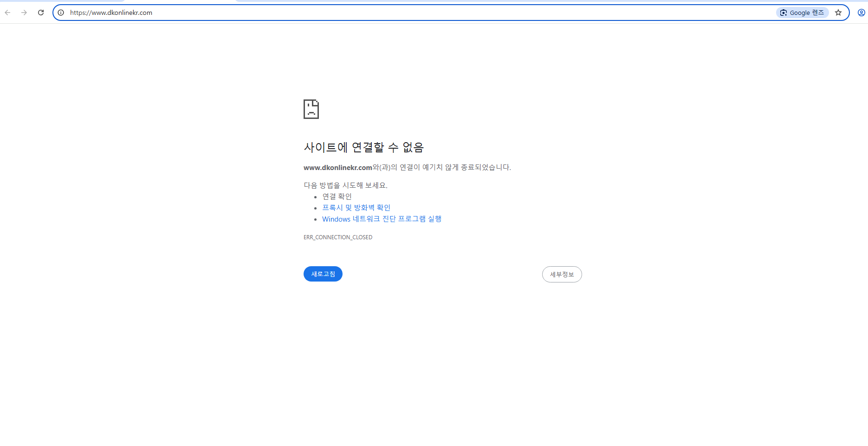868x446 pixels.
Task: Click the blue 새로고침 button
Action: (323, 274)
